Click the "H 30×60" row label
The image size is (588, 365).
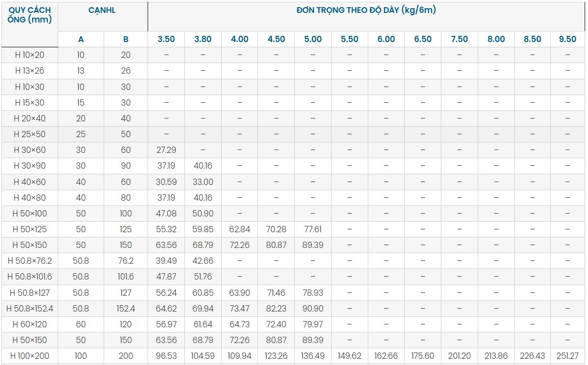click(x=30, y=150)
